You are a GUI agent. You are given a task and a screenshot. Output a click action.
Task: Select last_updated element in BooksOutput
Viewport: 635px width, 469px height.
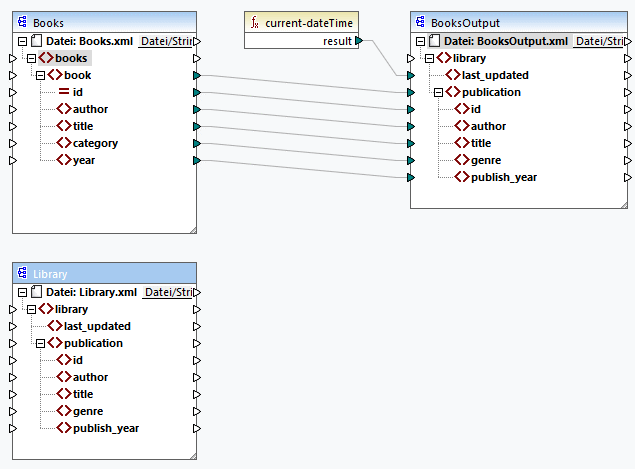coord(495,75)
